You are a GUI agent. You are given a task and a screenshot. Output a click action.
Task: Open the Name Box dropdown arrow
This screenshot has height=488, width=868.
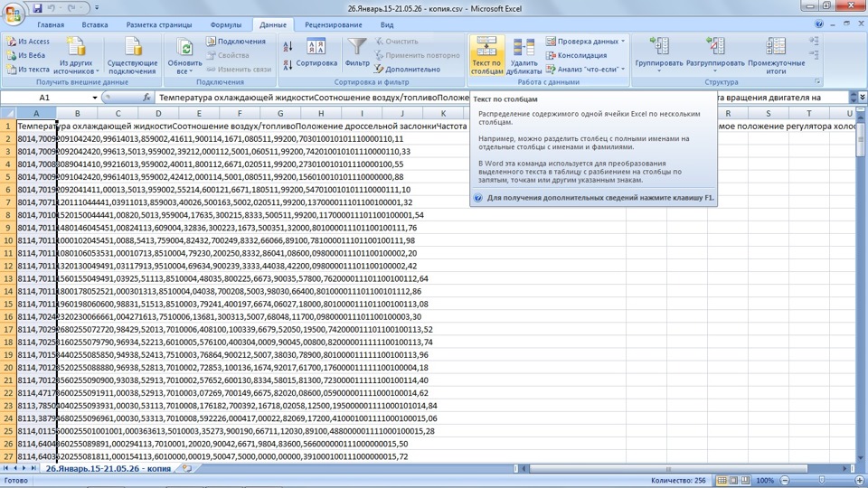tap(95, 98)
